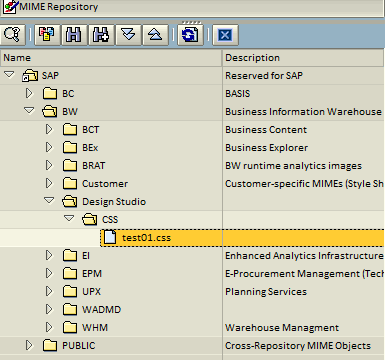Click the BEx folder icon

70,148
